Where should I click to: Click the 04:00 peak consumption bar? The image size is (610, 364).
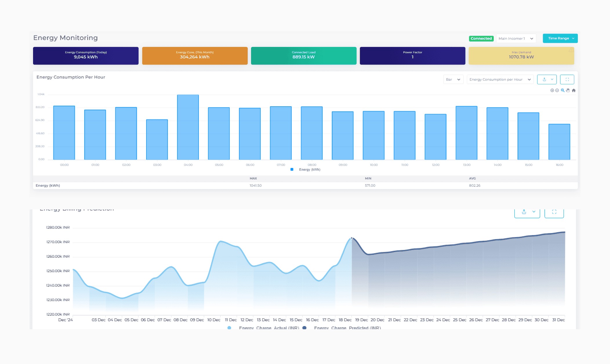[188, 127]
